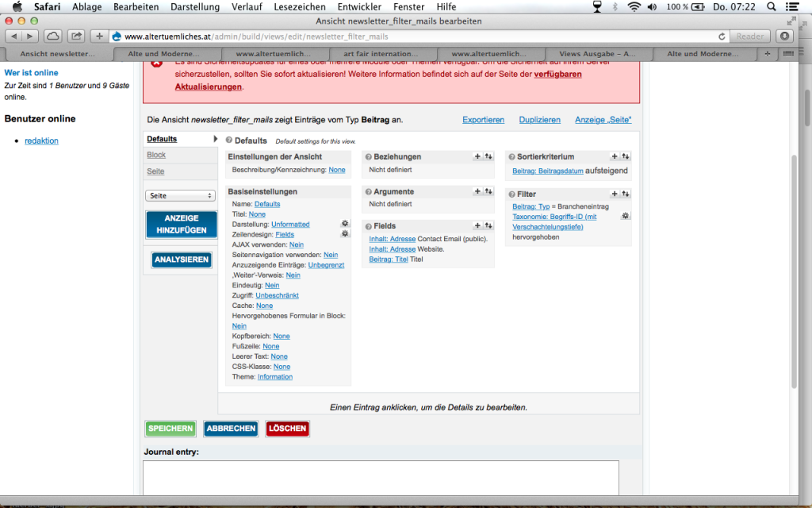Open gear settings for Zeilendesign Fields
This screenshot has width=812, height=508.
345,234
